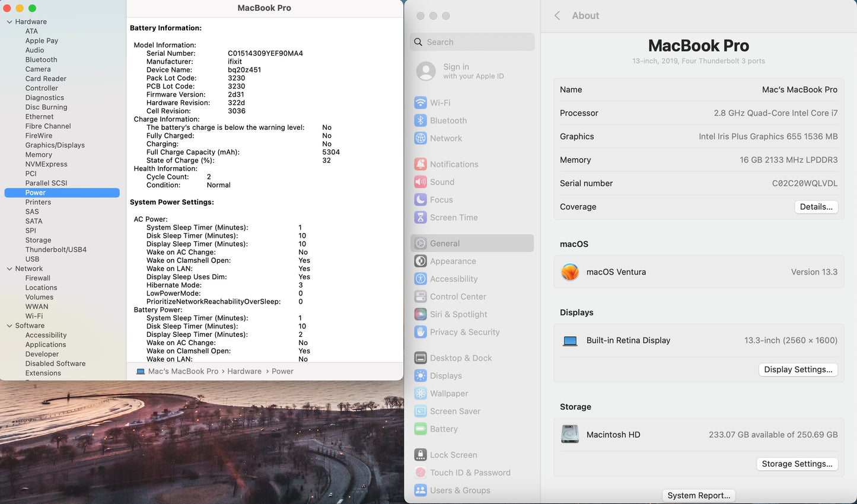Click the back arrow on the About page
Image resolution: width=857 pixels, height=504 pixels.
(556, 15)
